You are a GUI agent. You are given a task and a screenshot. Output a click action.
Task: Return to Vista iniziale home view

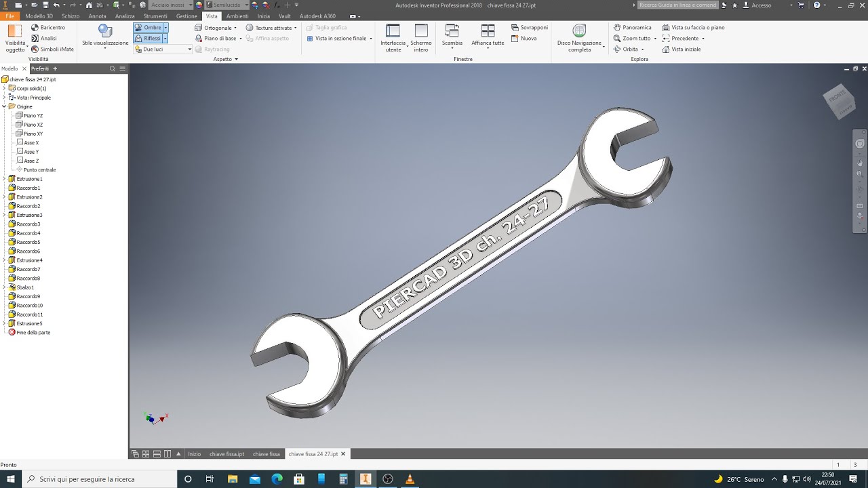coord(682,49)
